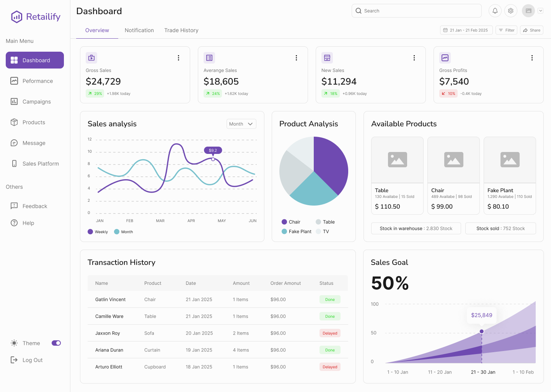Open the Gross Sales three-dot menu

click(x=178, y=58)
